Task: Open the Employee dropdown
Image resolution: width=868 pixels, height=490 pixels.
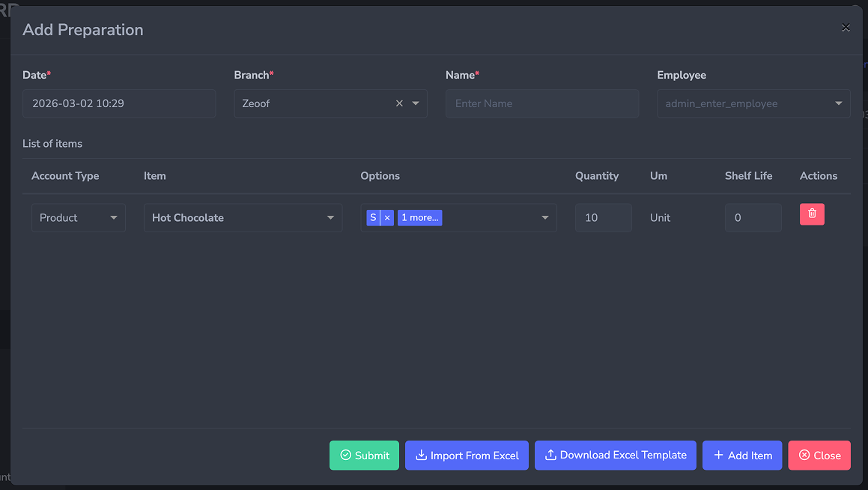Action: pos(753,103)
